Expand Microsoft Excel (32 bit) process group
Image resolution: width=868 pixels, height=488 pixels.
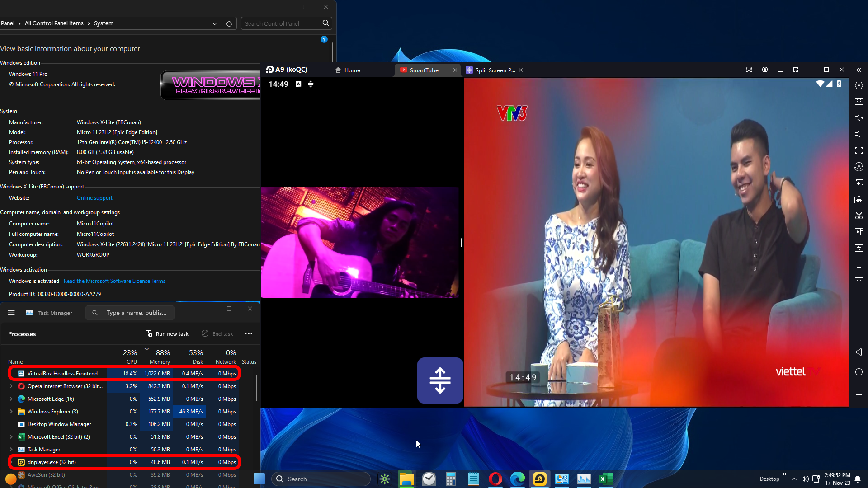click(x=11, y=437)
